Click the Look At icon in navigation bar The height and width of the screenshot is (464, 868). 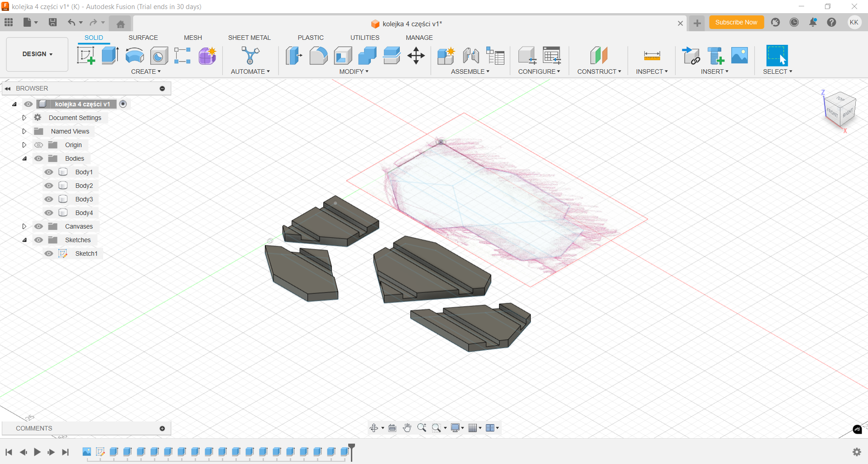point(393,428)
